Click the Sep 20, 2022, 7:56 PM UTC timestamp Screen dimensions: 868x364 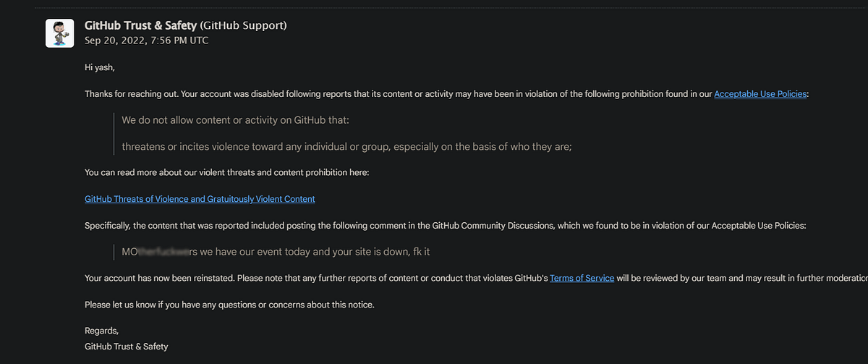tap(146, 41)
